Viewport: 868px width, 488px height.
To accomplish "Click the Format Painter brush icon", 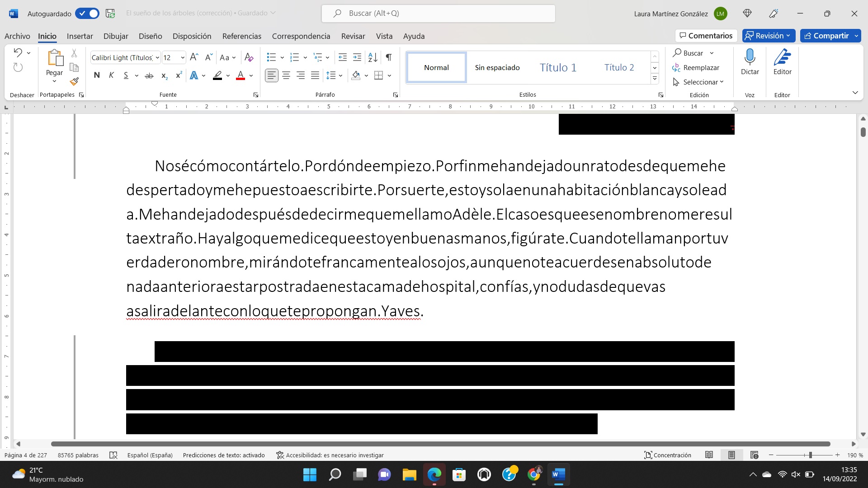I will pyautogui.click(x=74, y=82).
